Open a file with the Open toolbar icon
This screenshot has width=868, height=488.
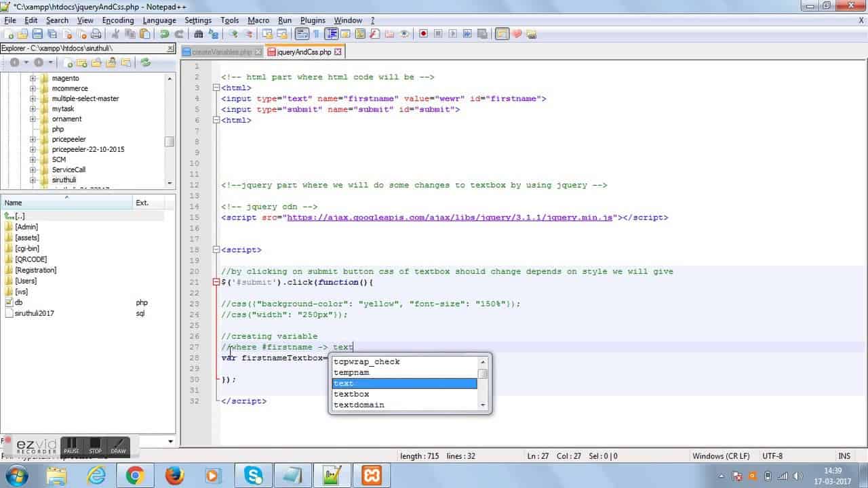(x=23, y=34)
